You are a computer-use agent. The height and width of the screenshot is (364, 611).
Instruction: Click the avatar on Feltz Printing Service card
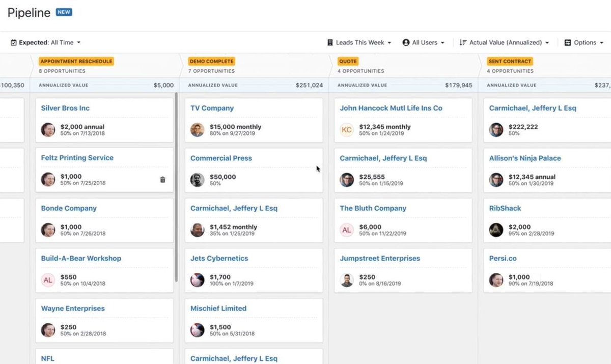point(48,180)
